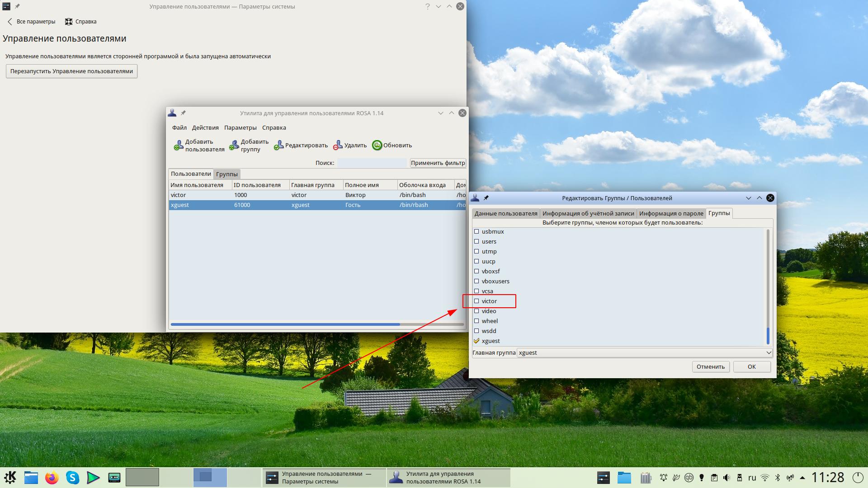Click the Delete user toolbar icon
This screenshot has height=488, width=868.
coord(338,145)
